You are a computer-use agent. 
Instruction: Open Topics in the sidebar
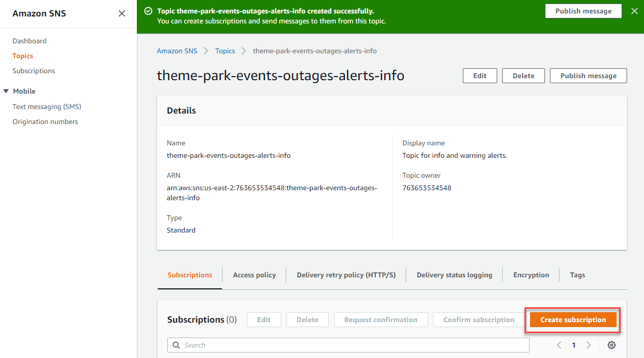(x=23, y=56)
